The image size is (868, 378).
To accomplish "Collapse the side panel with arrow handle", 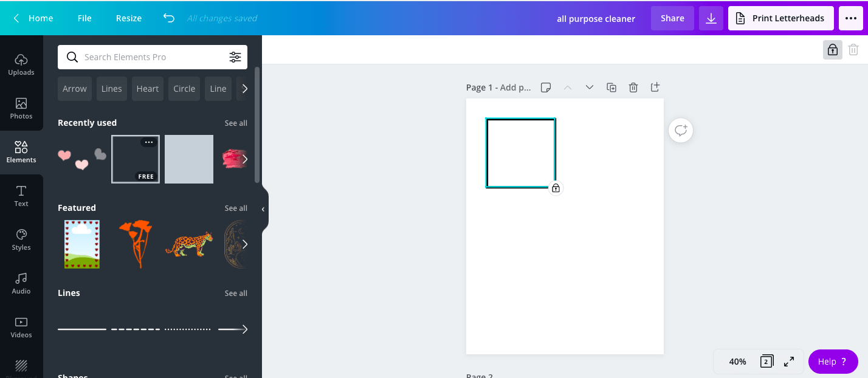I will [263, 210].
